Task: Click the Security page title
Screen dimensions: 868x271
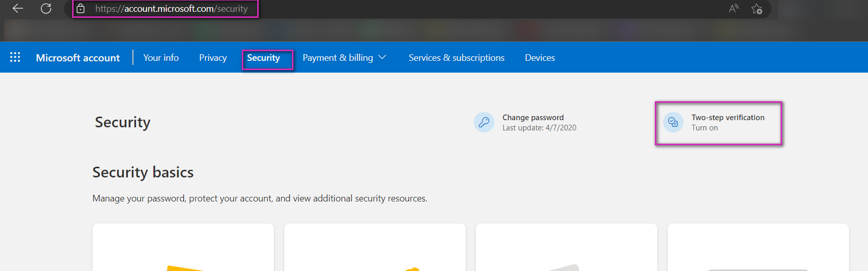Action: click(123, 122)
